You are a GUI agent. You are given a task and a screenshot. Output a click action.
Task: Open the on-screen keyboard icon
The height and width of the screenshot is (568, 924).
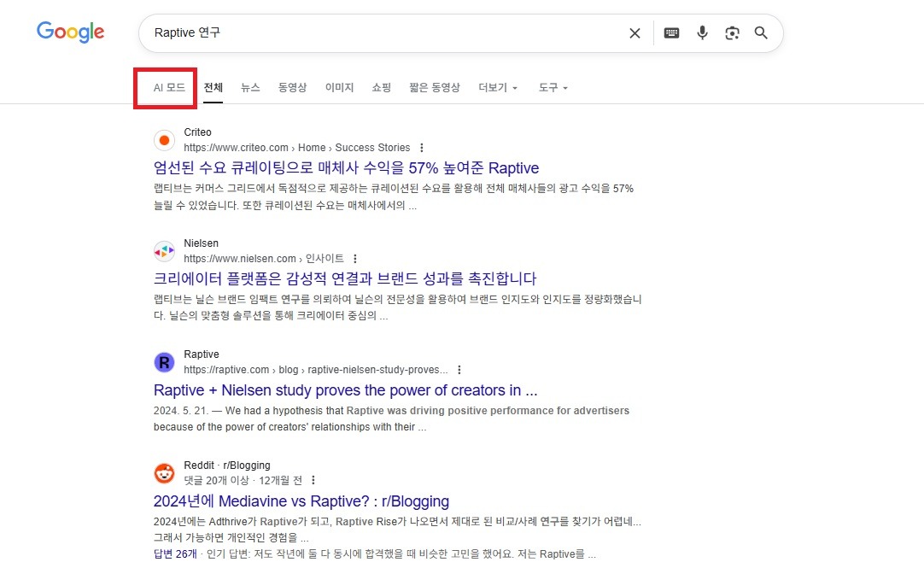click(x=671, y=33)
